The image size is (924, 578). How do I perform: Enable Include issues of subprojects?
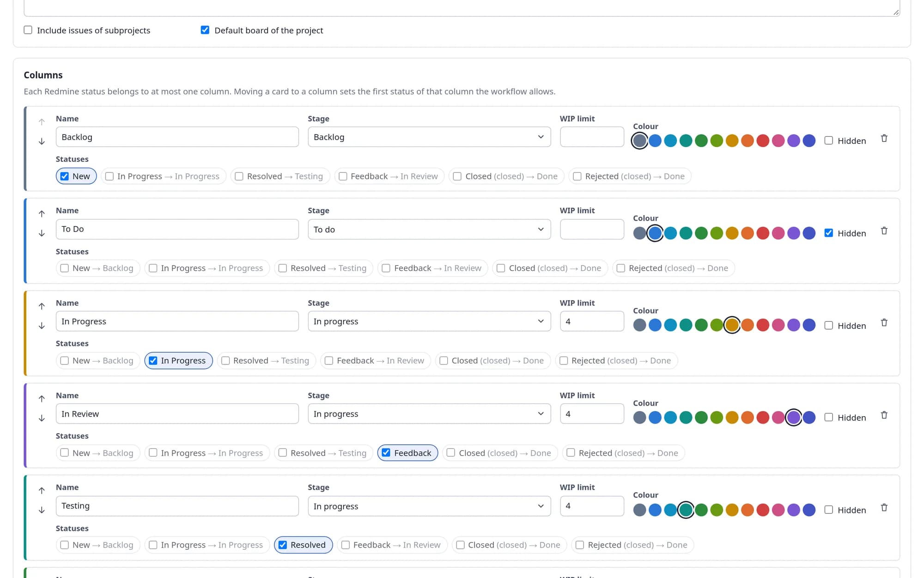28,30
